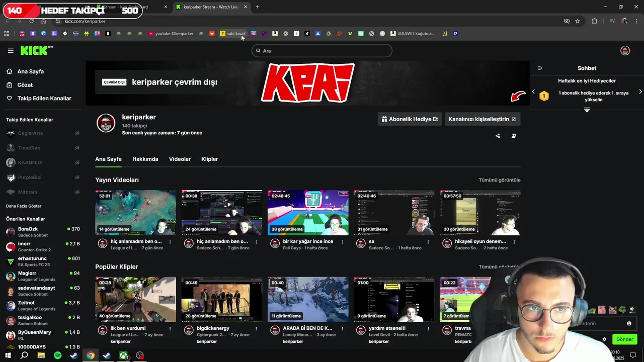Click Tümünü görüntüle beside Yayın Videoları
Image resolution: width=644 pixels, height=362 pixels.
point(500,180)
